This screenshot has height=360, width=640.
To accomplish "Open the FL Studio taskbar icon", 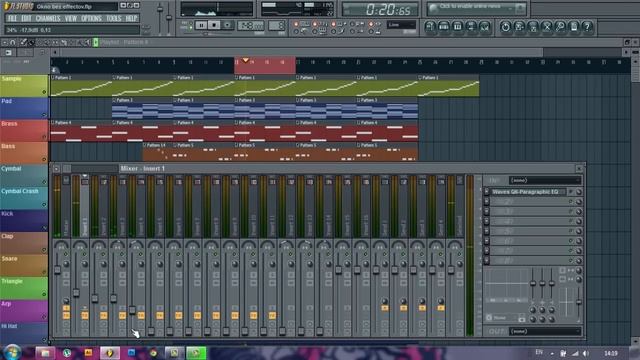I will [x=110, y=353].
